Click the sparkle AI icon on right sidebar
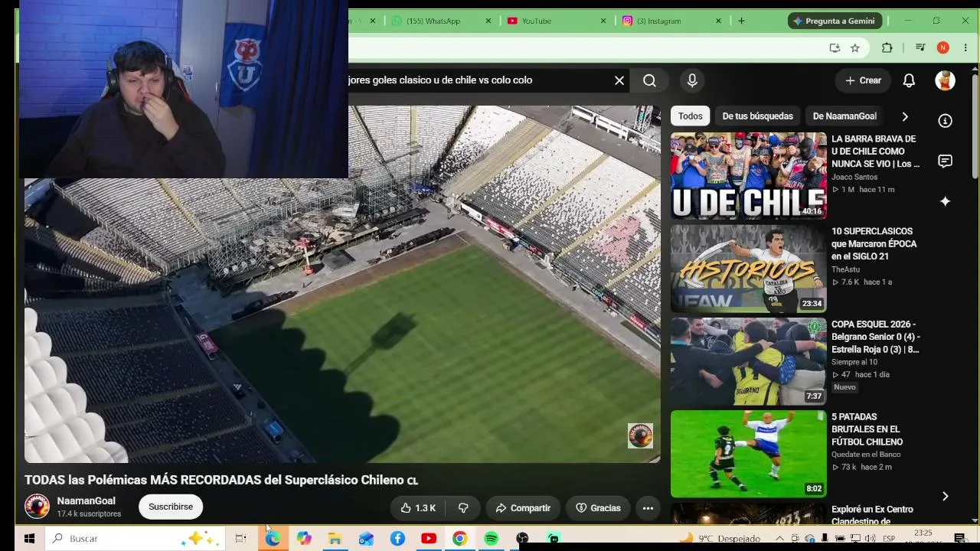 (946, 201)
